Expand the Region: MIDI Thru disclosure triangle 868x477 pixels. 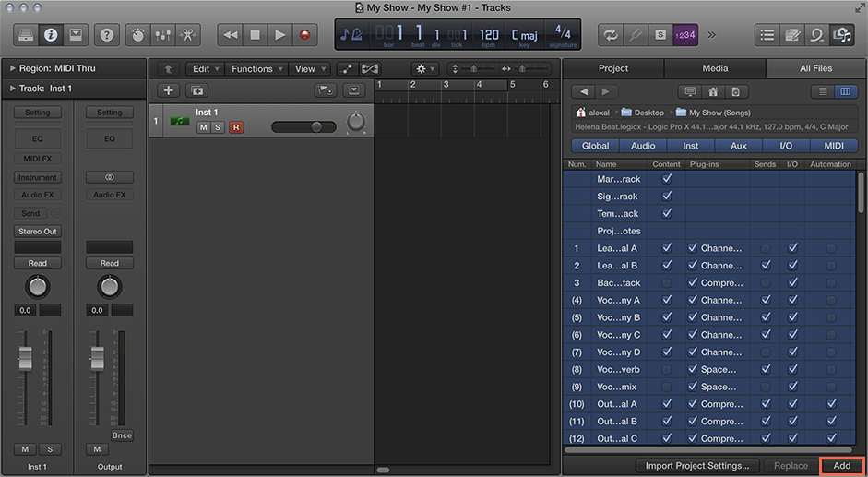[x=12, y=68]
